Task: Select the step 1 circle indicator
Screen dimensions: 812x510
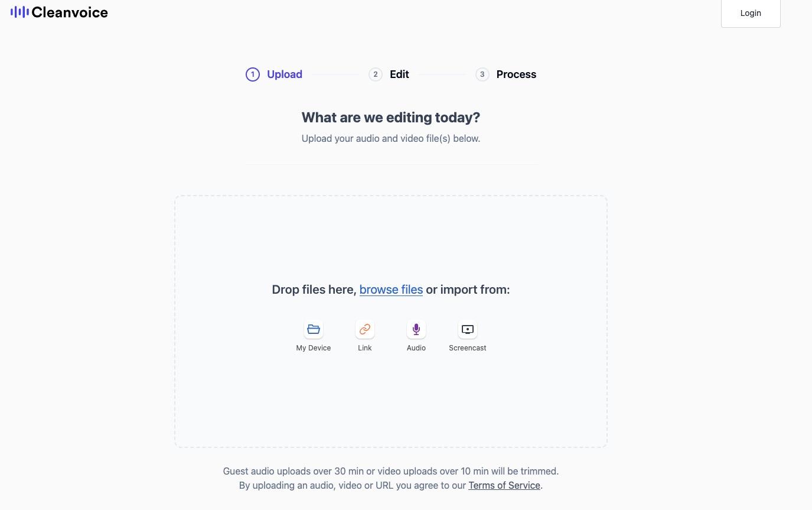Action: click(253, 74)
